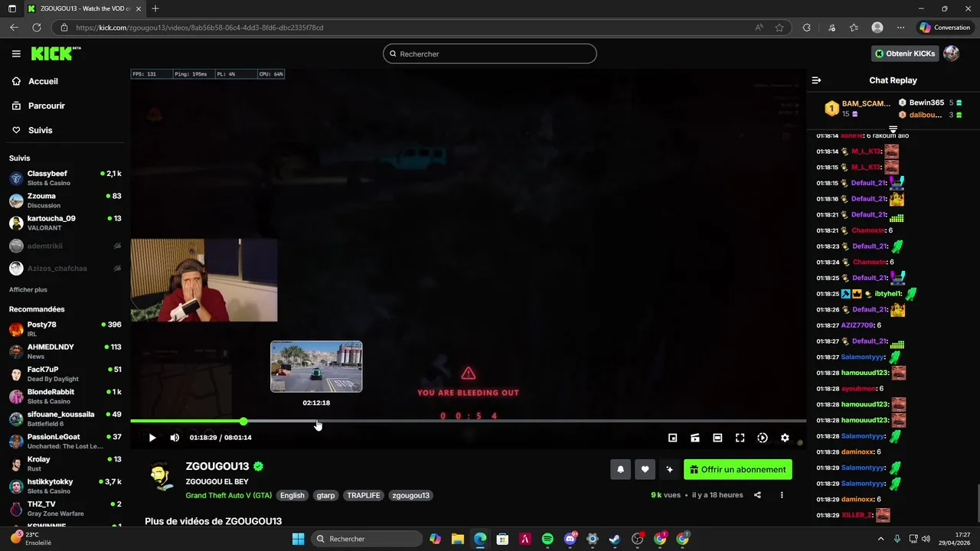Open Copilot Conversation button
Screen dimensions: 980x551
[x=945, y=28]
